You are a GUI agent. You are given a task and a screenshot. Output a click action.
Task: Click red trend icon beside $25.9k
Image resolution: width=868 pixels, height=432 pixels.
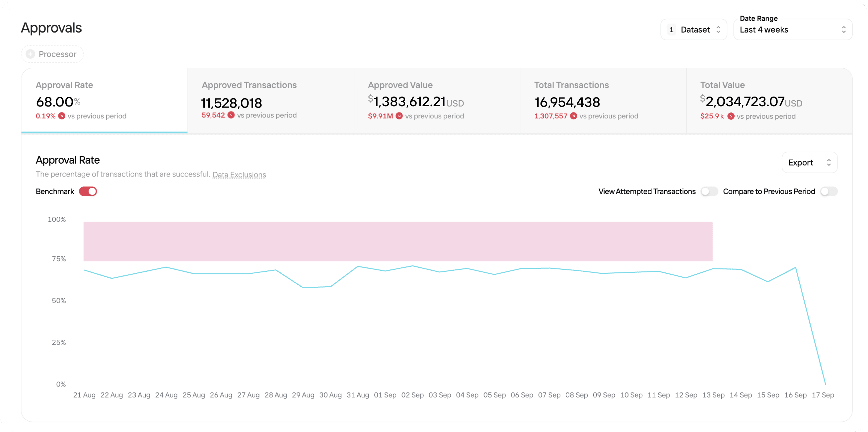[x=731, y=116]
